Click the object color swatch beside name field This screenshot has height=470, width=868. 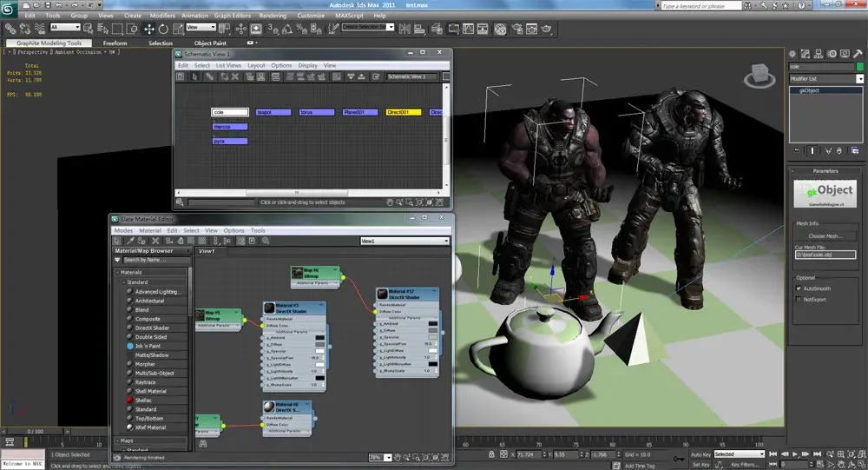tap(859, 67)
